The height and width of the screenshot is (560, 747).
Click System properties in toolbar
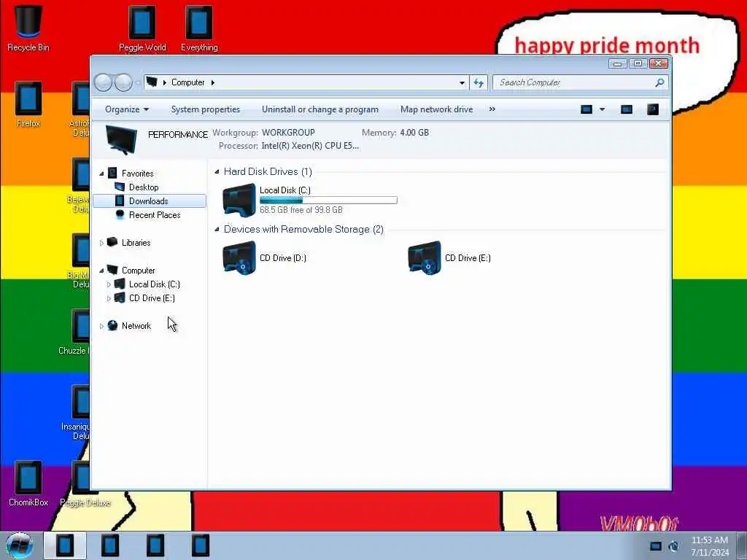point(205,109)
